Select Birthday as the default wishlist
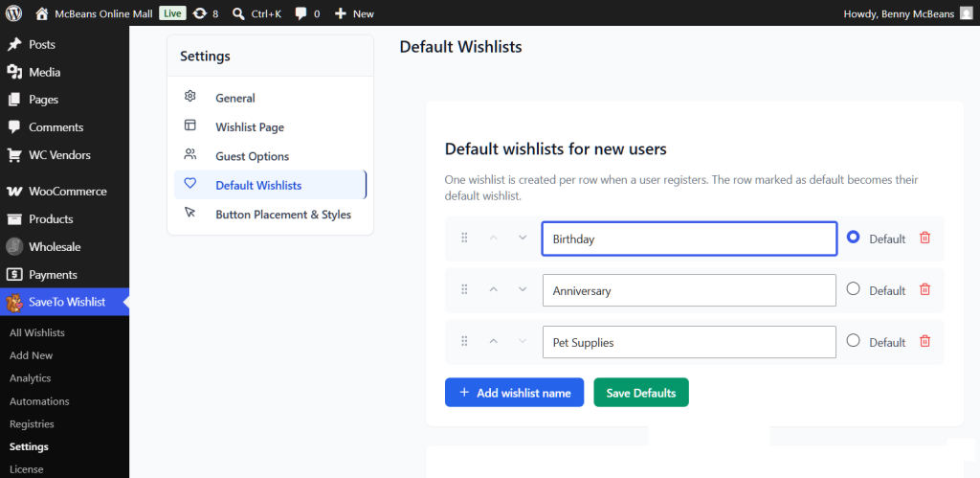The image size is (980, 478). click(853, 238)
